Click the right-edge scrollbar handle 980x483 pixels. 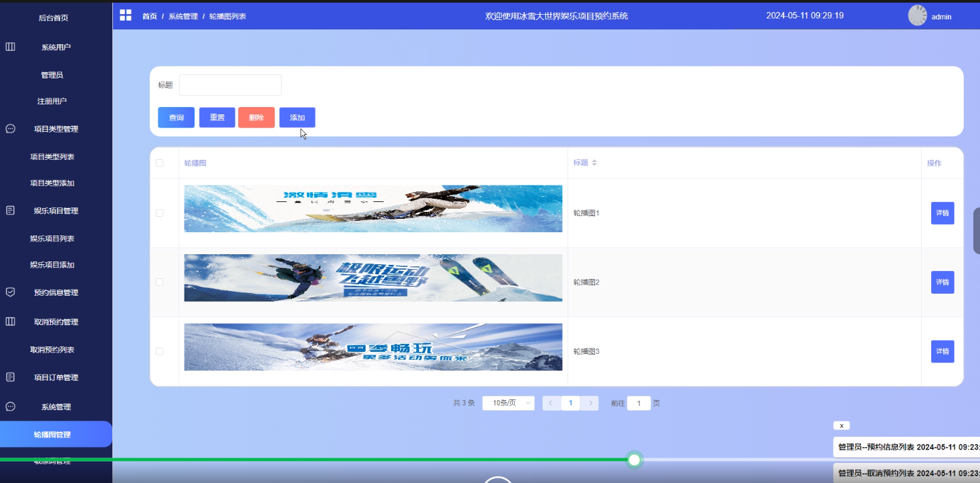click(977, 230)
